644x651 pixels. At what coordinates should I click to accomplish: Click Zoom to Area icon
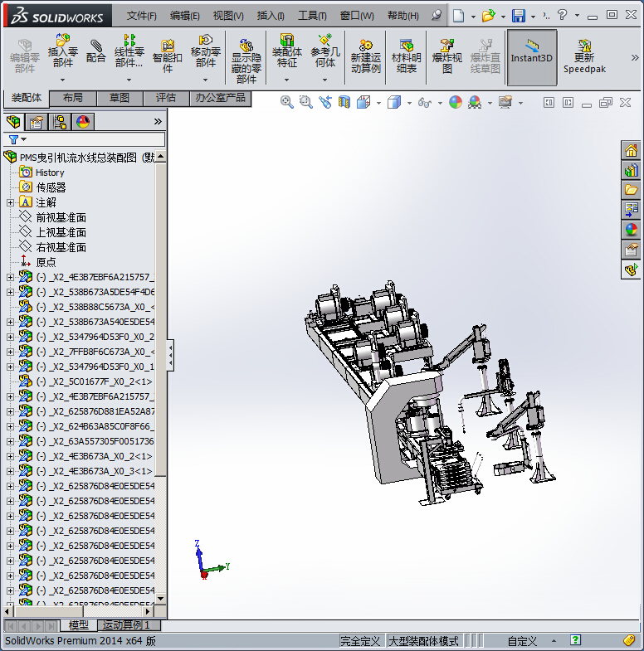(x=305, y=102)
